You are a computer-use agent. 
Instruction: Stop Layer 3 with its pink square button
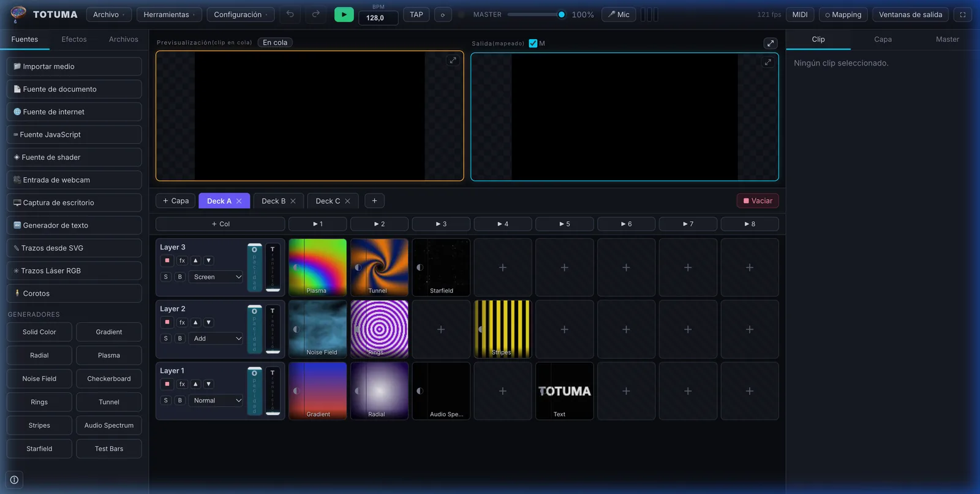(x=167, y=260)
